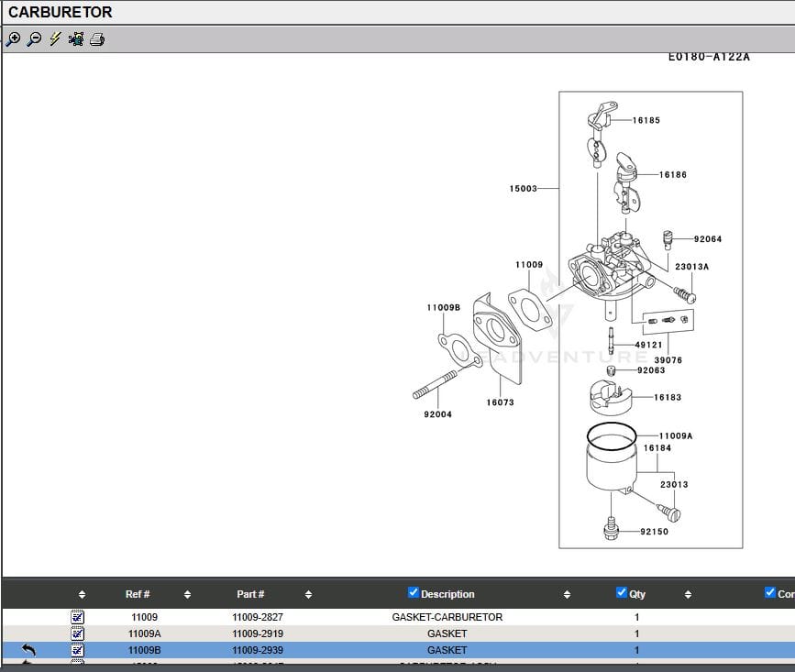Click the zoom in magnifier icon
Screen dimensions: 795x672
tap(13, 39)
